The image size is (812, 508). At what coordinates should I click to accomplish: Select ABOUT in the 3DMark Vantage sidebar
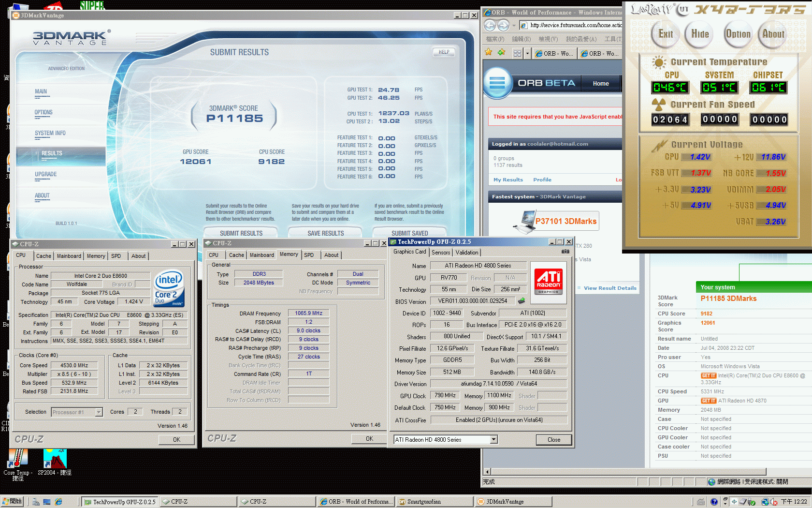[x=42, y=195]
